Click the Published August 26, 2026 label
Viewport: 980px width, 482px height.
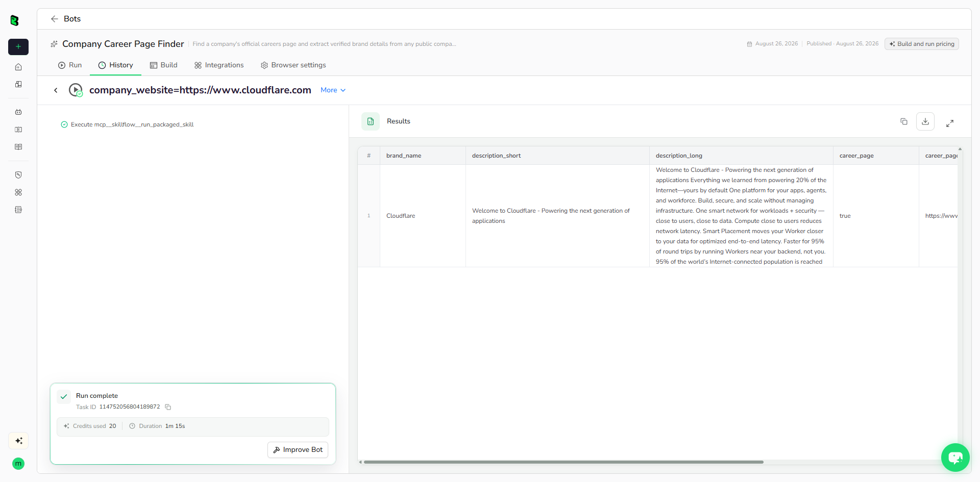pyautogui.click(x=843, y=44)
